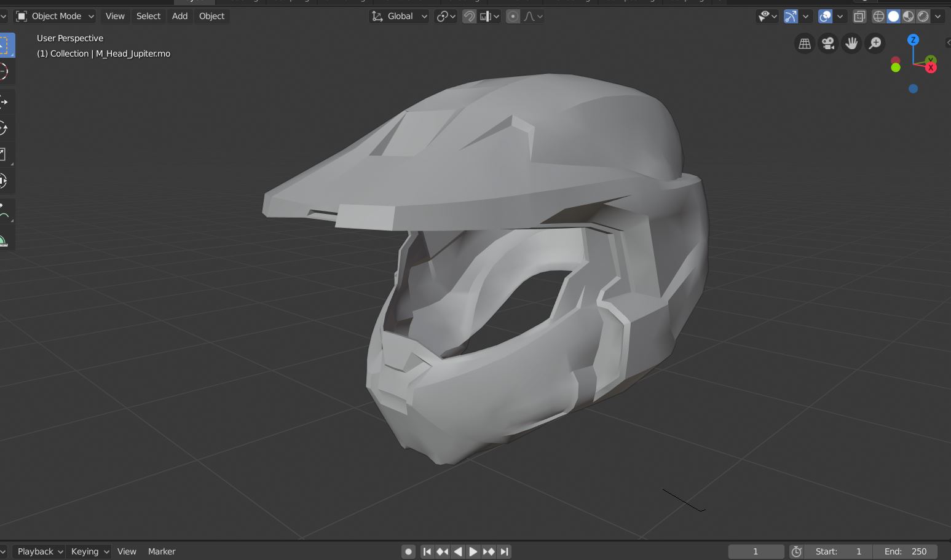Viewport: 951px width, 560px height.
Task: Open the Object menu
Action: (211, 17)
